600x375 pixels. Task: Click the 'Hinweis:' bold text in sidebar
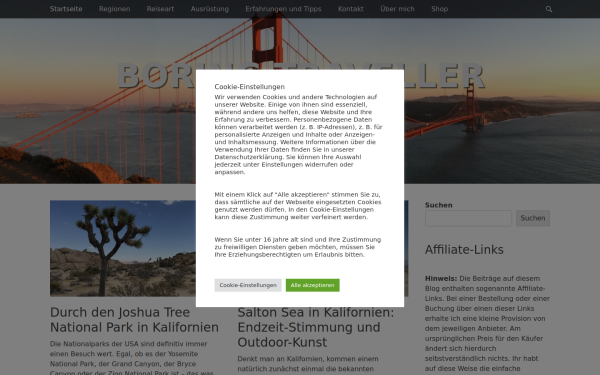click(441, 279)
